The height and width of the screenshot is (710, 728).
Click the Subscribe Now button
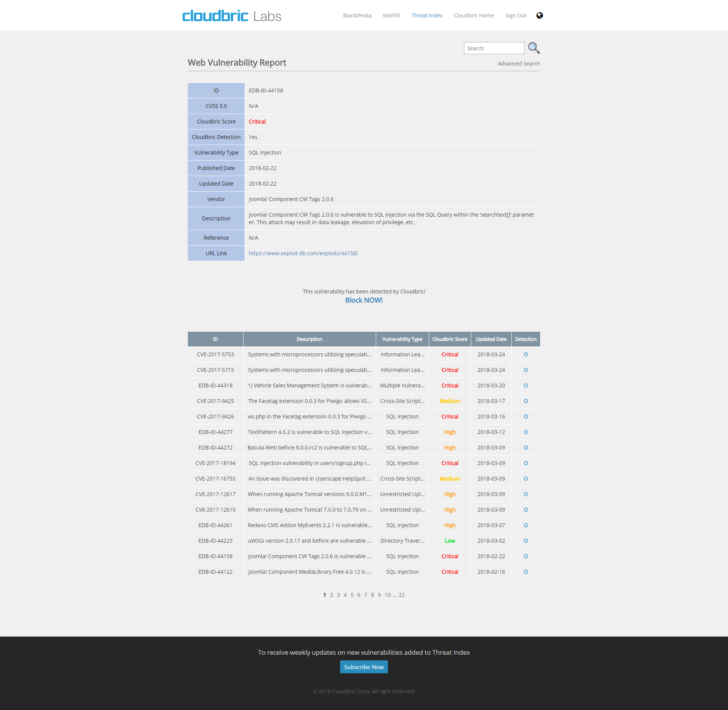[364, 666]
